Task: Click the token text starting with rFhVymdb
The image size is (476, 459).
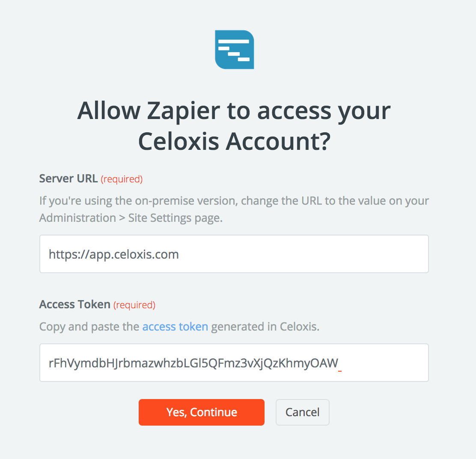Action: 193,363
